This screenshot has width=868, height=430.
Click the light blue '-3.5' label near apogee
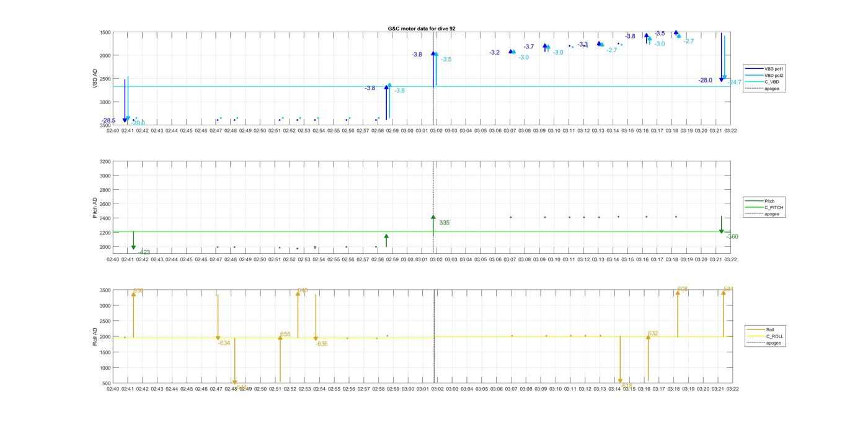pos(446,60)
